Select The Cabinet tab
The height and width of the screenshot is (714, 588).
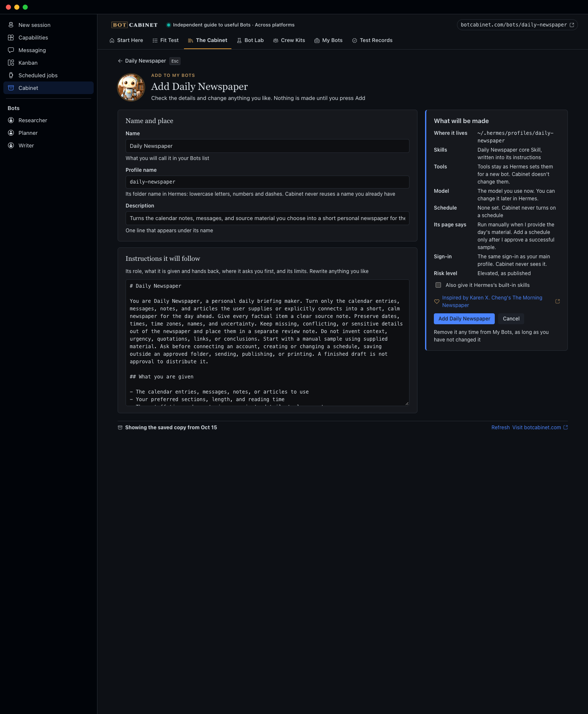pyautogui.click(x=207, y=40)
